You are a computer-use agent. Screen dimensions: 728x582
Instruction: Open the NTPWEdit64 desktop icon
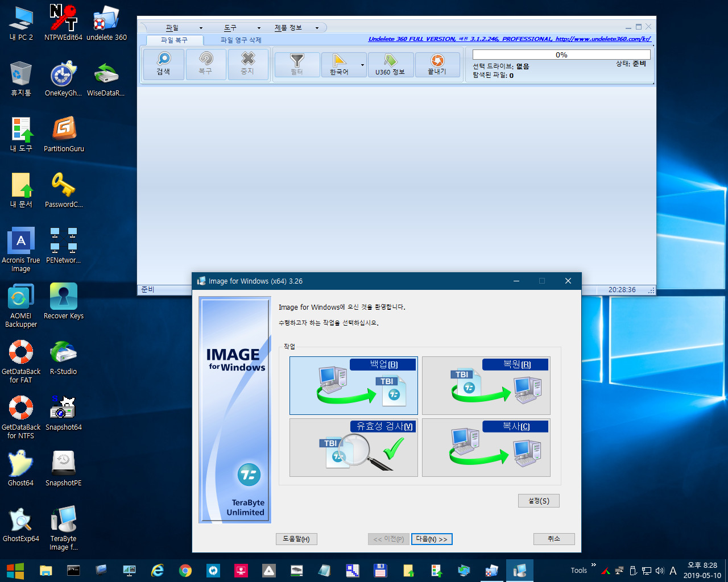[63, 24]
